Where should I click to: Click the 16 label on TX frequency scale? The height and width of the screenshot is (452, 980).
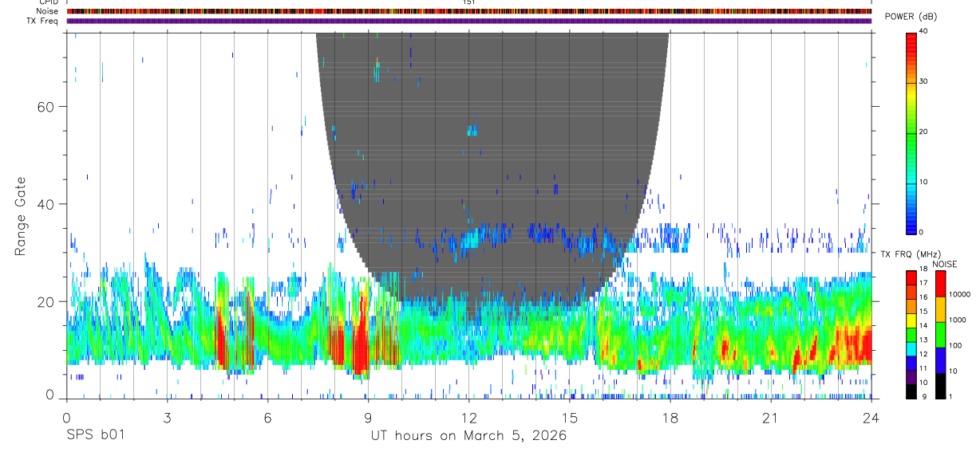[923, 297]
